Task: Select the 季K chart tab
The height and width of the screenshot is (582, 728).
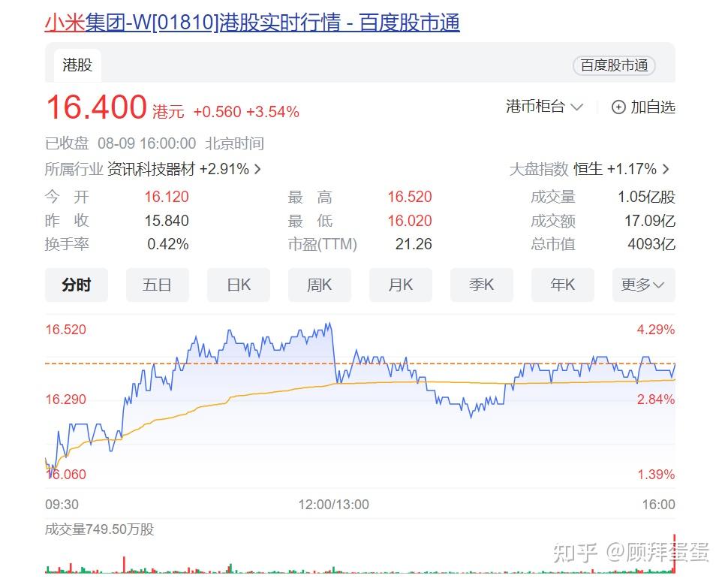Action: tap(482, 285)
